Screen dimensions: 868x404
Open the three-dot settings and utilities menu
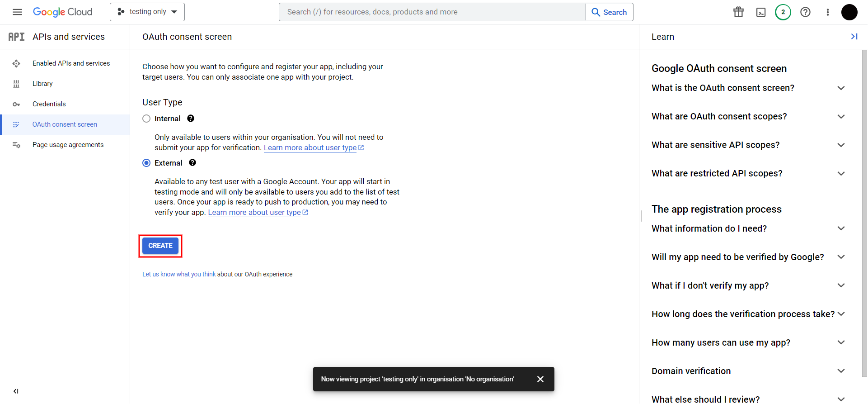828,12
